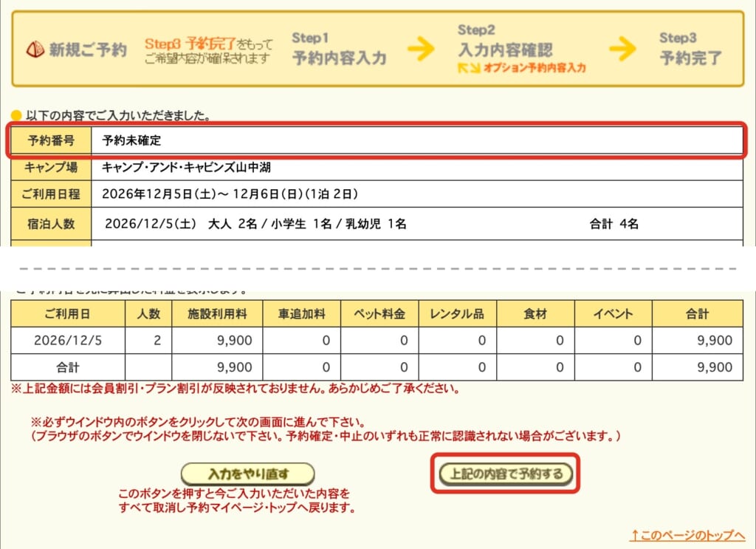Viewport: 756px width, 549px height.
Task: Click the キャンプ・アンド・キャビンズ山中湖 campsite name
Action: [186, 168]
